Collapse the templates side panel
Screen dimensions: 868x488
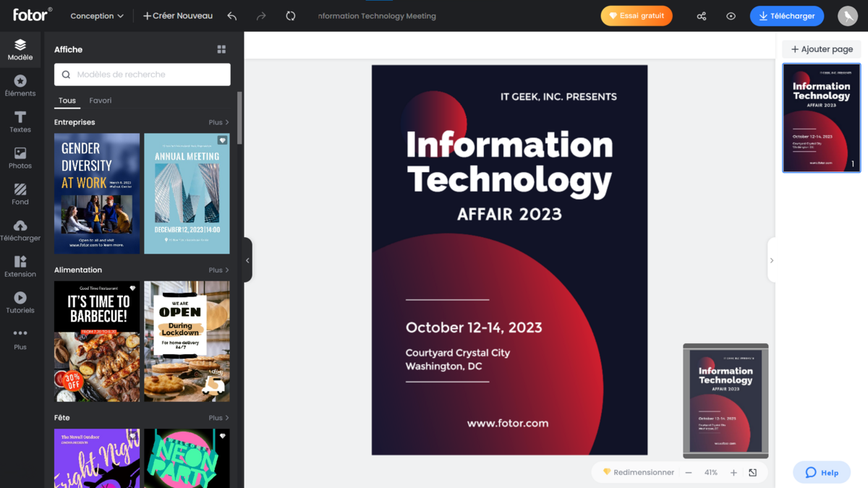(247, 260)
